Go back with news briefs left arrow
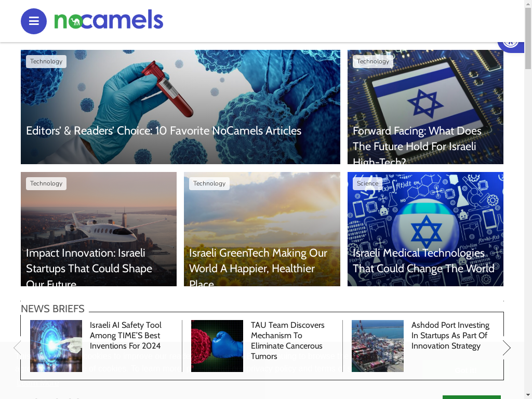Screen dimensions: 532x399 click(x=17, y=348)
